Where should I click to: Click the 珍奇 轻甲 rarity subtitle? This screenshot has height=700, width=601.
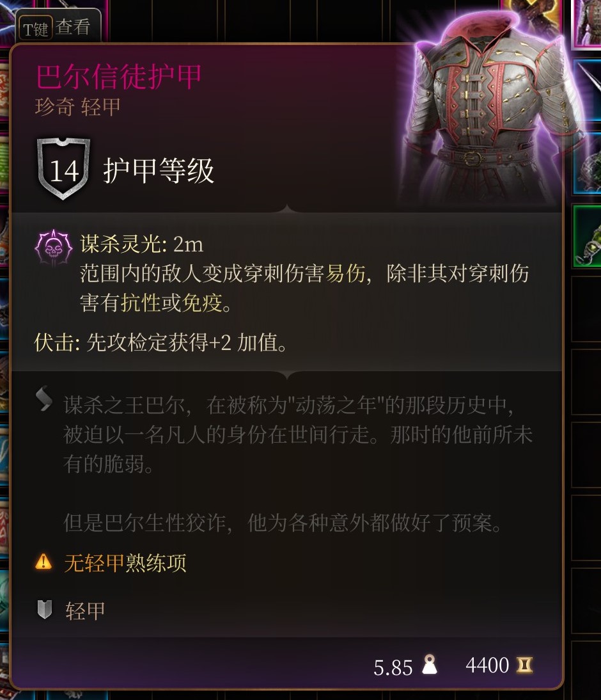pyautogui.click(x=77, y=107)
